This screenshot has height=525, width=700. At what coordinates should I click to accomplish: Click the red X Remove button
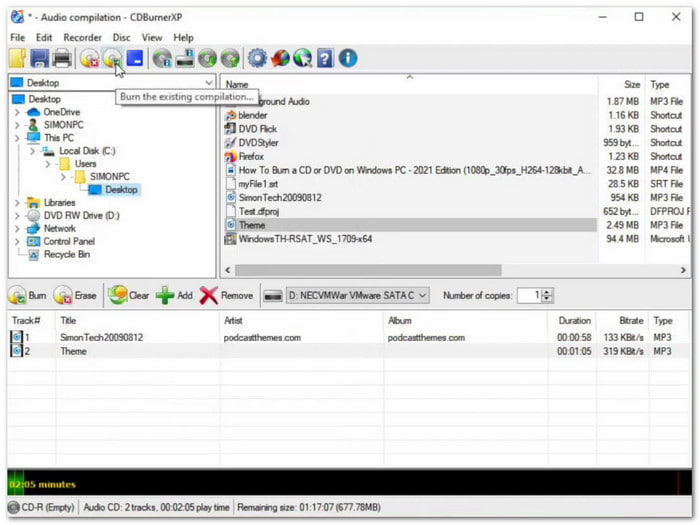click(x=226, y=296)
